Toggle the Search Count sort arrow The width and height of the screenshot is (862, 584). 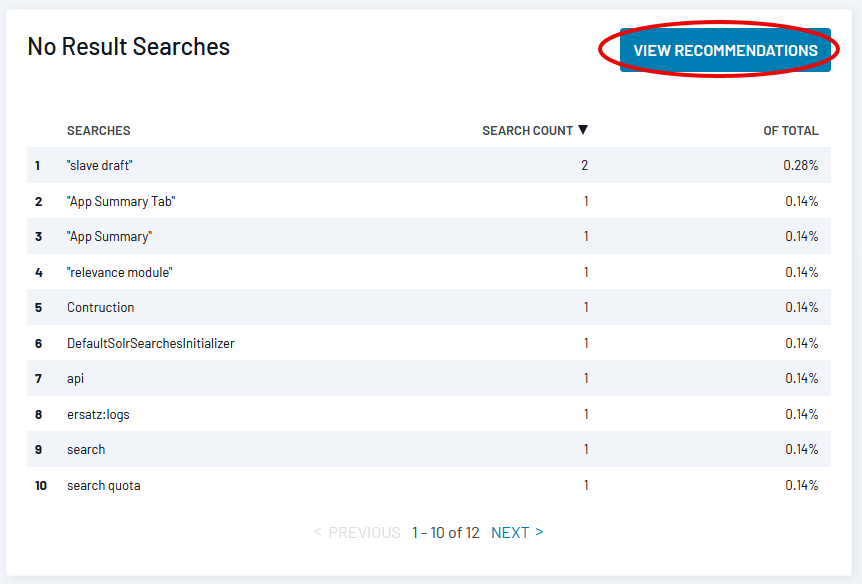point(583,130)
